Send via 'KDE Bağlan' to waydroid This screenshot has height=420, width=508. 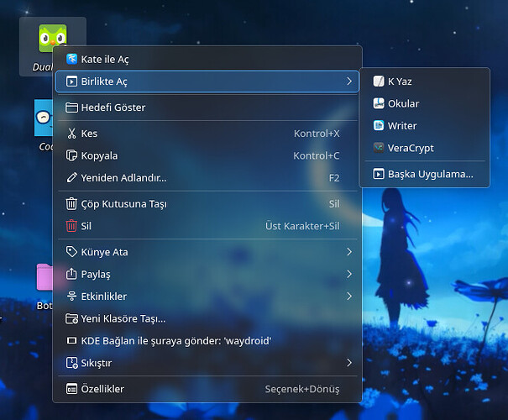pos(175,341)
